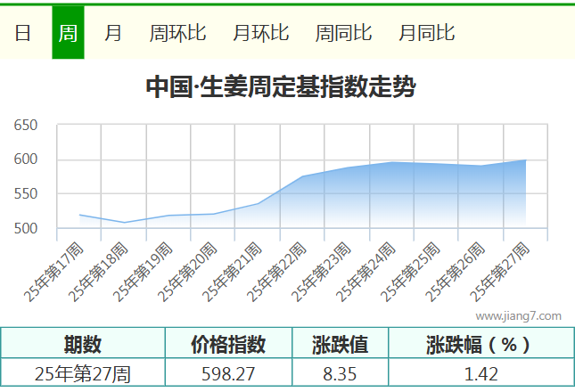Switch to the 日 daily tab
The height and width of the screenshot is (392, 575).
tap(22, 33)
